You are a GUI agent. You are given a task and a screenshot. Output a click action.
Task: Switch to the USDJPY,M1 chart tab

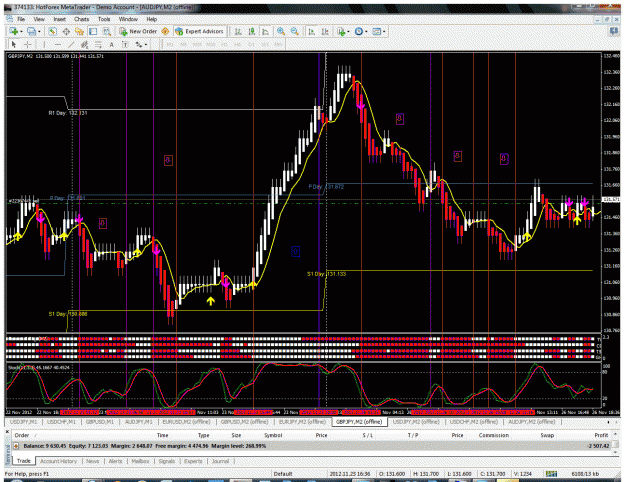[x=23, y=422]
